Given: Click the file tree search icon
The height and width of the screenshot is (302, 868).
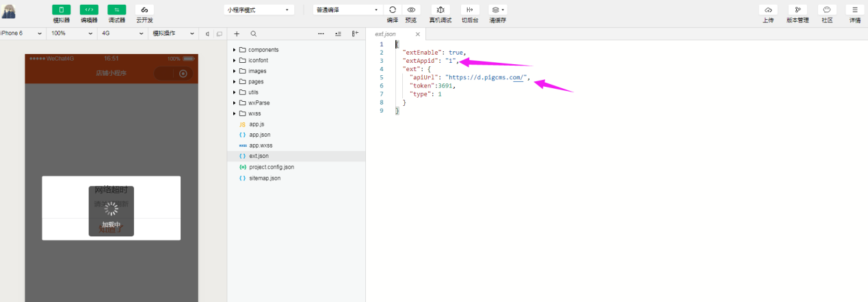Looking at the screenshot, I should (x=253, y=33).
